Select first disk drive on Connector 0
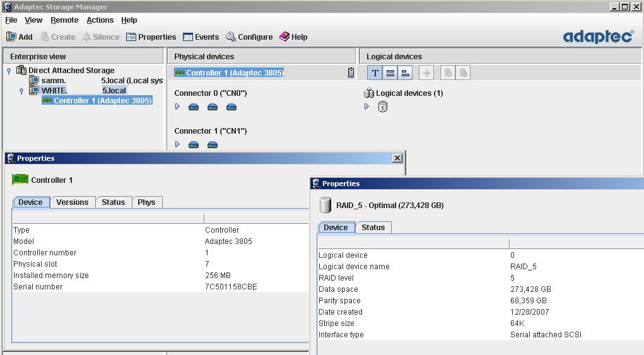644x355 pixels. pyautogui.click(x=194, y=107)
